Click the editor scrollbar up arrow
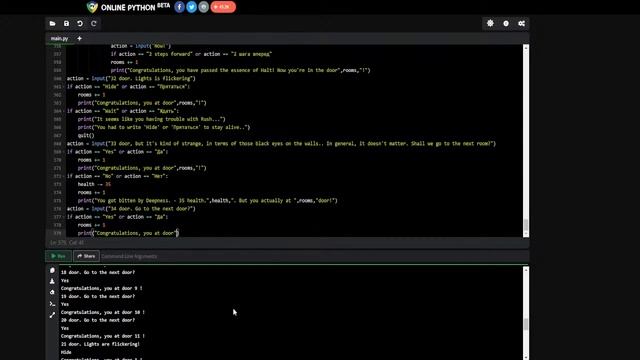 tap(526, 48)
